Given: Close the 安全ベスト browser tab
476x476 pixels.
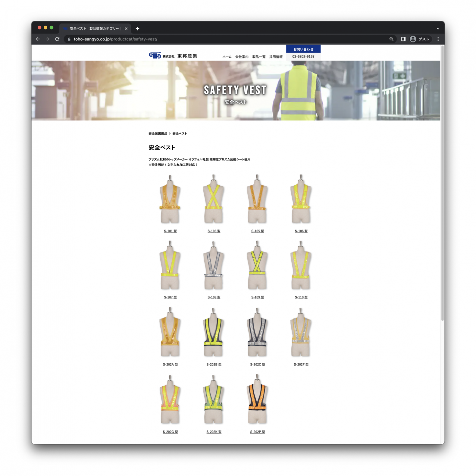Looking at the screenshot, I should click(126, 29).
